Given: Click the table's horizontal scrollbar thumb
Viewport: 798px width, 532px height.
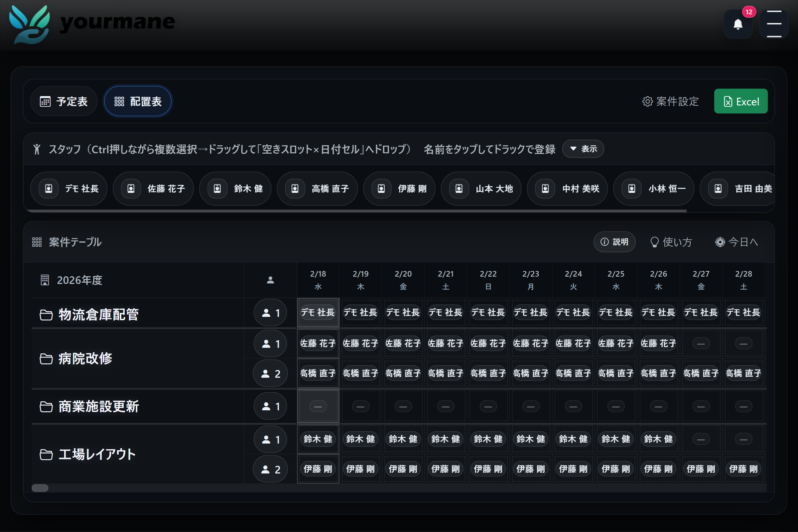Looking at the screenshot, I should click(x=40, y=488).
